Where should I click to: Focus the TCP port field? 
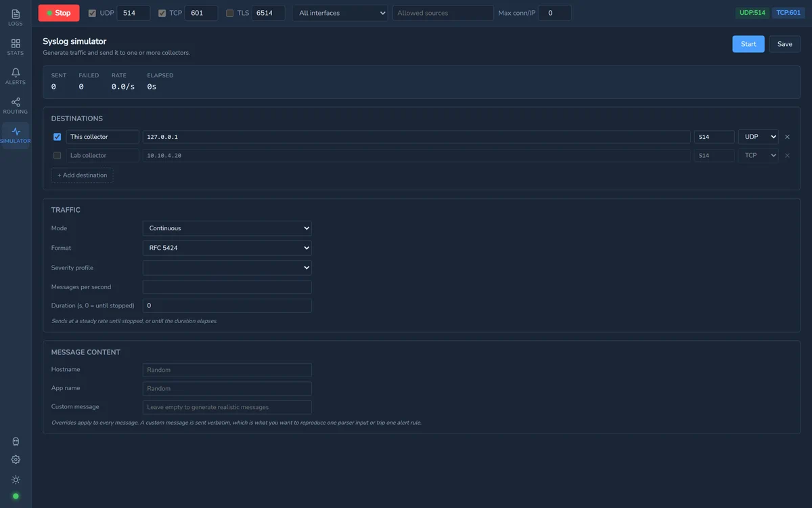point(201,13)
